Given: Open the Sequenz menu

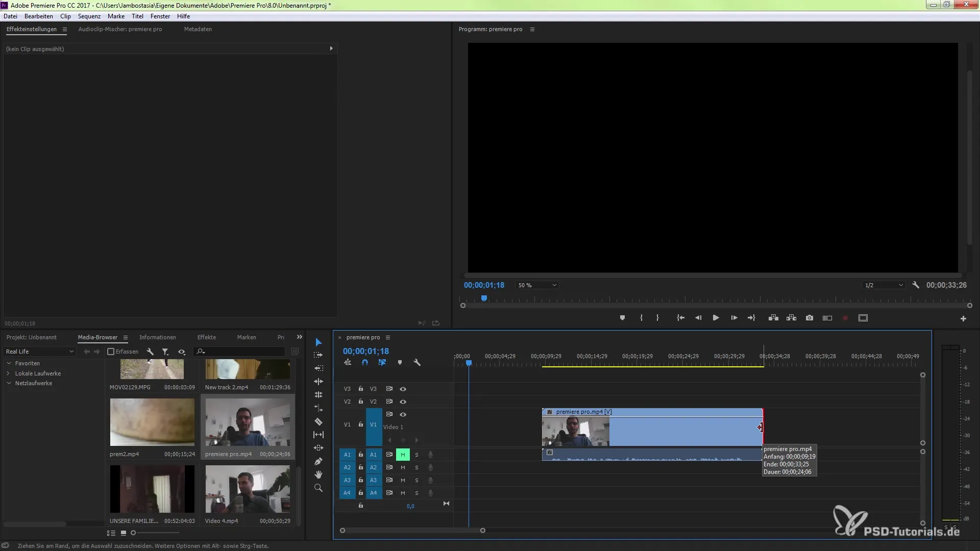Looking at the screenshot, I should 89,16.
